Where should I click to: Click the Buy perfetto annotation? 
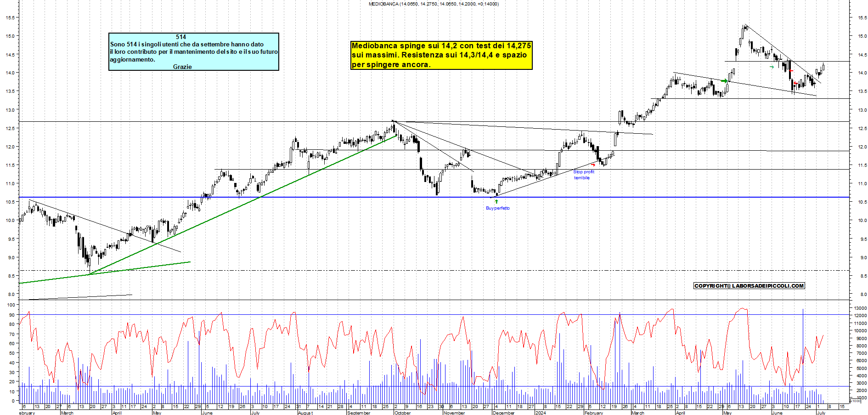point(498,208)
